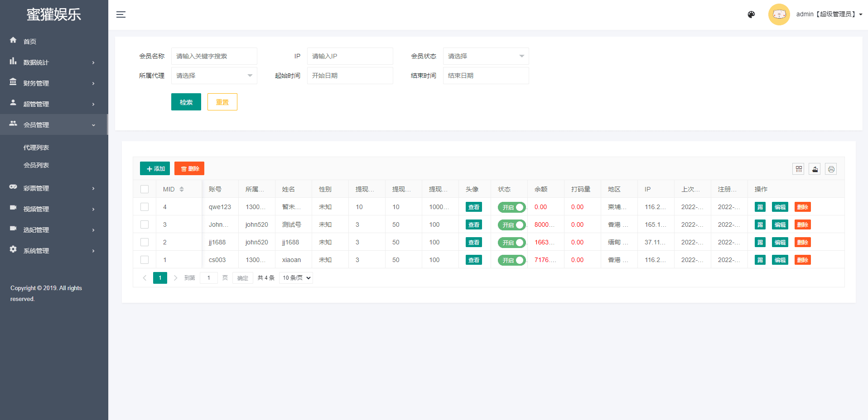Open the color theme palette icon

coord(751,14)
